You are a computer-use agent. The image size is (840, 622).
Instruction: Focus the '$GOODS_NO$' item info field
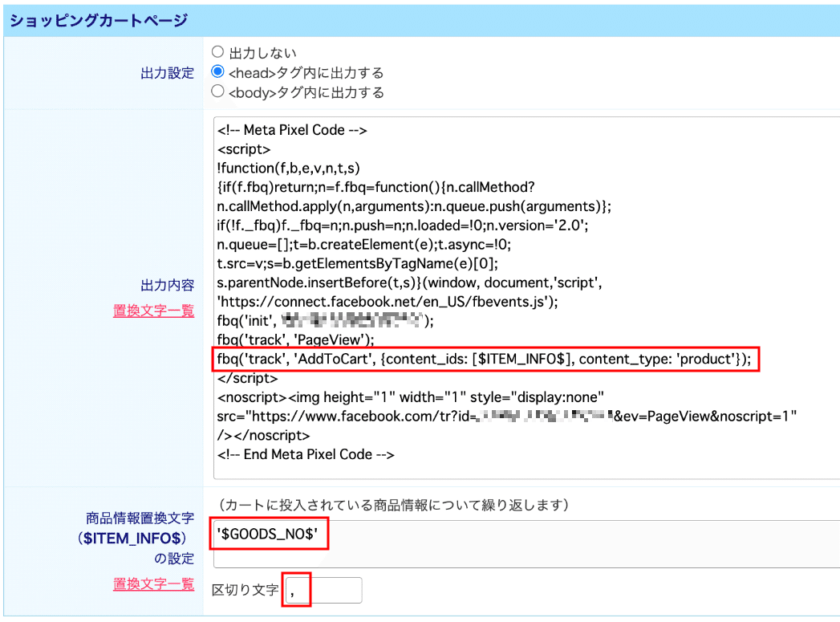coord(526,544)
